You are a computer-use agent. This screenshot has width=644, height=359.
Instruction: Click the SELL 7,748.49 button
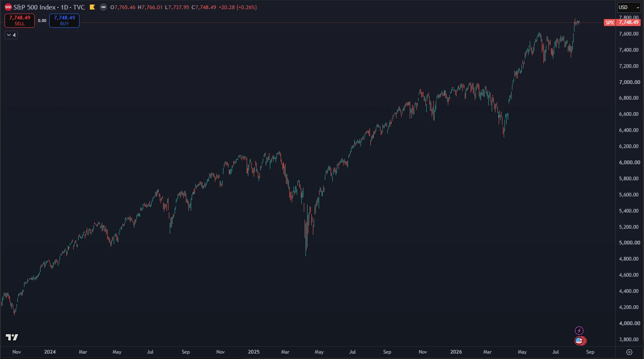tap(19, 21)
